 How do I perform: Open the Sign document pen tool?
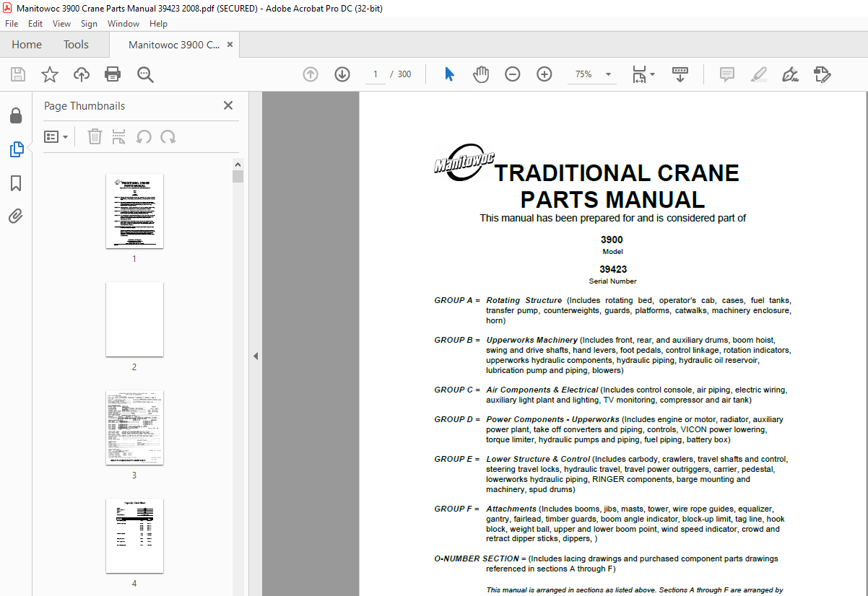(x=790, y=74)
